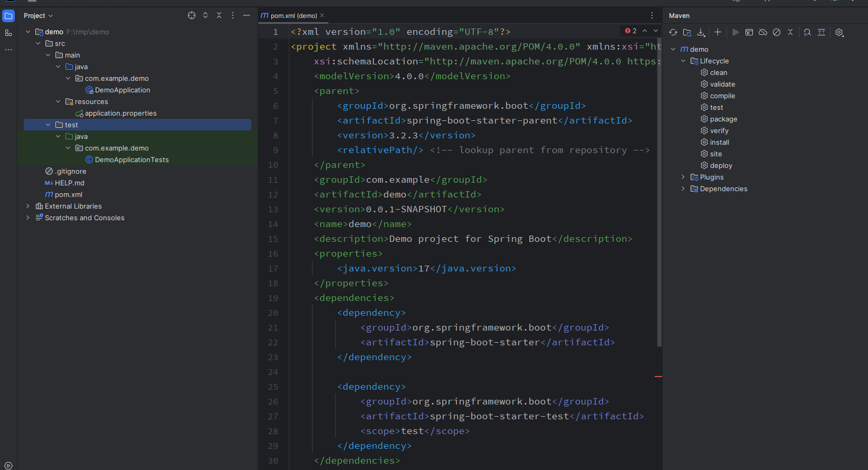Click Collapse All in Project panel

(x=219, y=15)
